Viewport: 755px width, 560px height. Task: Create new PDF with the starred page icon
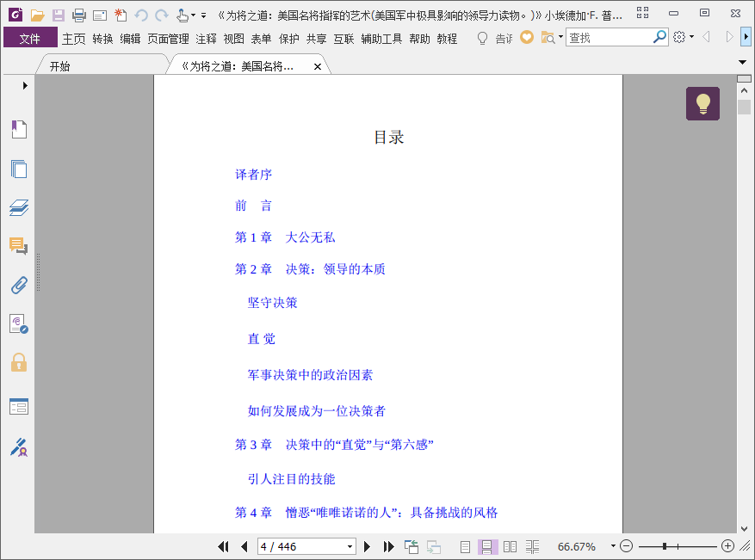coord(121,15)
